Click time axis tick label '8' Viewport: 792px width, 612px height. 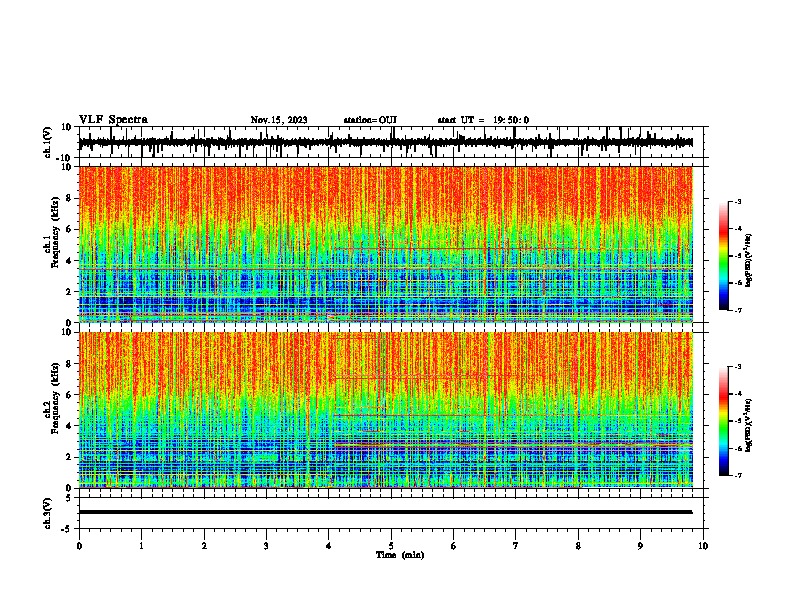[578, 546]
